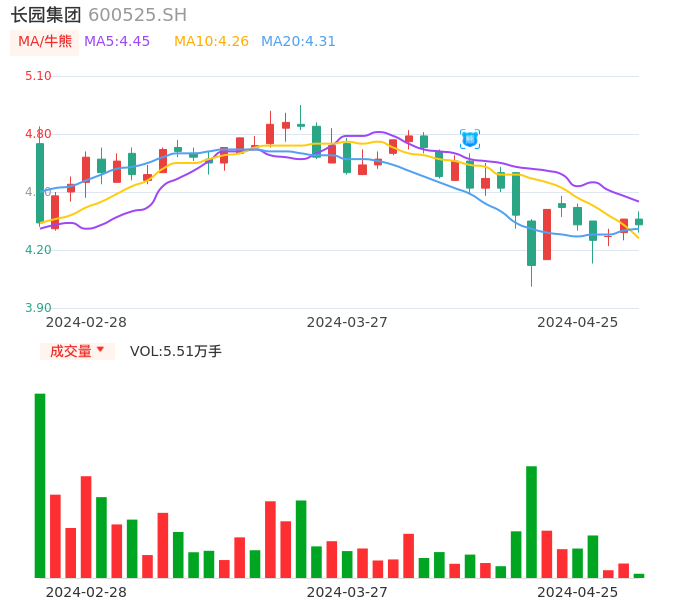
Task: Click the 4.80 price axis label
Action: [x=38, y=134]
